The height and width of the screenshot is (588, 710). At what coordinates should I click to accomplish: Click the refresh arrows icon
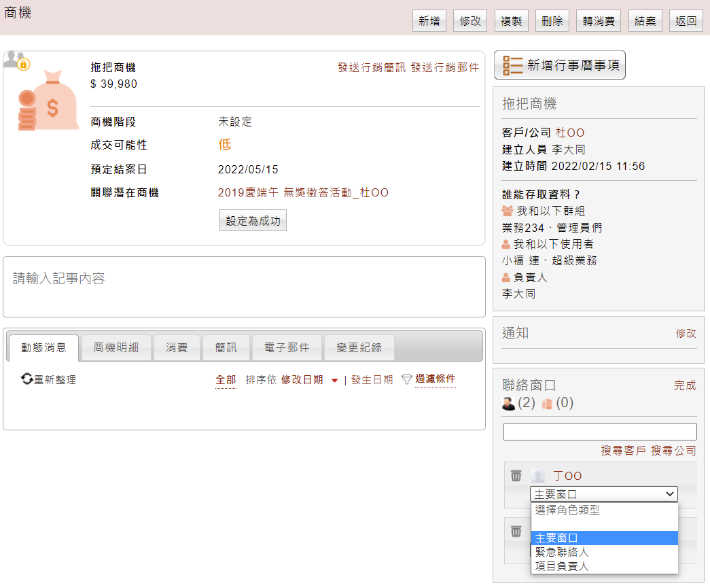click(26, 379)
